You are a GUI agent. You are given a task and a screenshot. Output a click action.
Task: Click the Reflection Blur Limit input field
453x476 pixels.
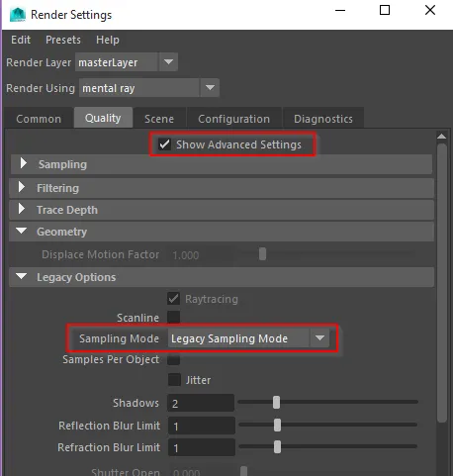pos(201,426)
